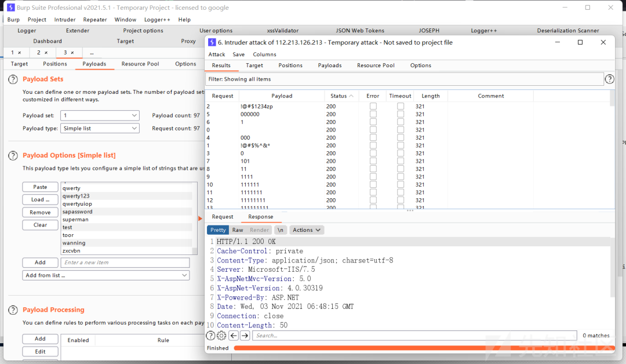Sort results by Status column
Viewport: 626px width, 364px height.
pos(341,96)
